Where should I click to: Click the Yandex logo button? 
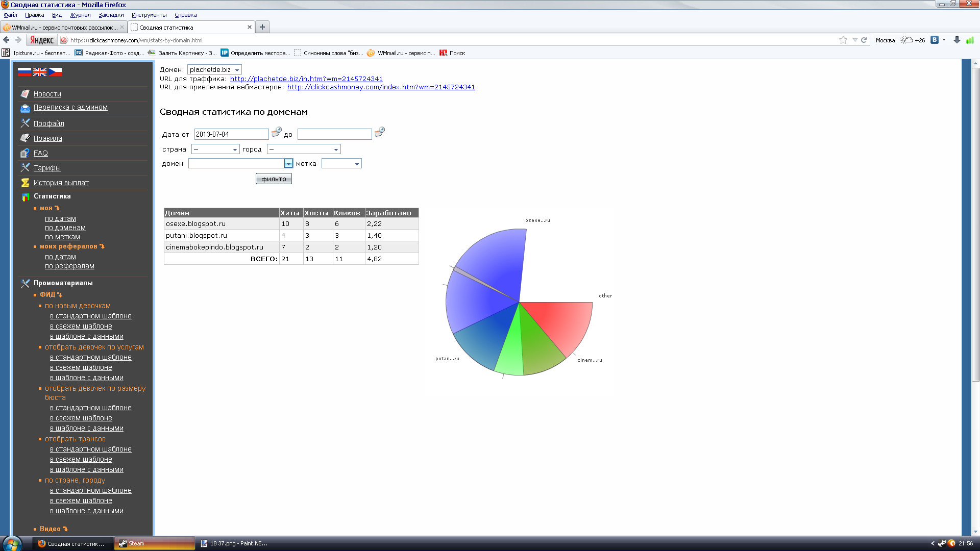(x=41, y=40)
